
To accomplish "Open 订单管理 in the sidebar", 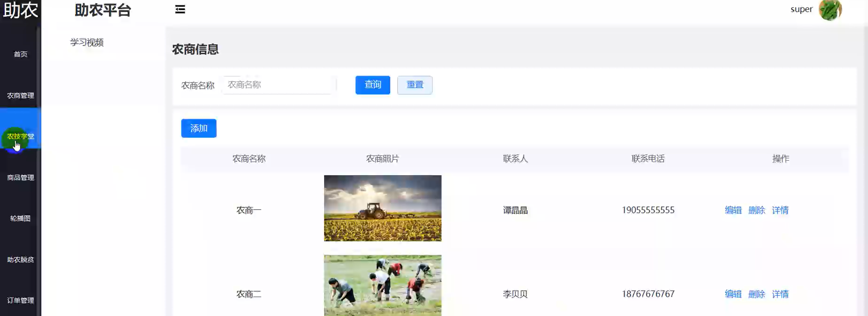I will [x=20, y=301].
